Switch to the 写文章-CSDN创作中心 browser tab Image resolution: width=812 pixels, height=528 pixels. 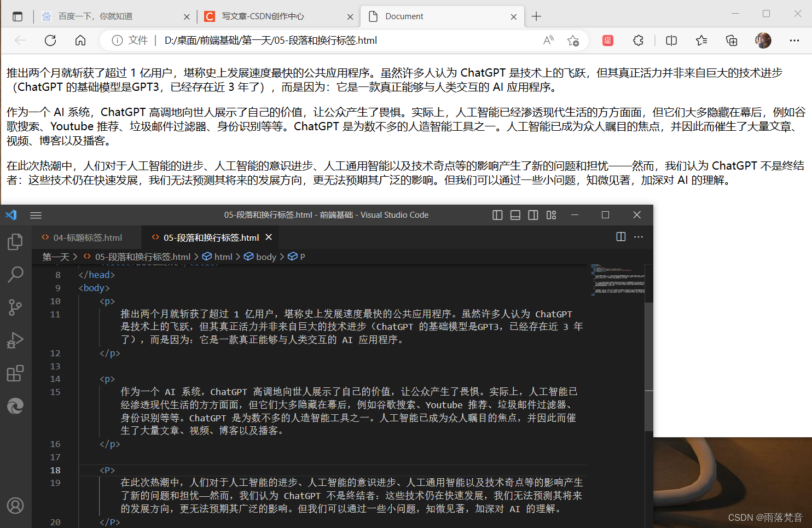[x=278, y=16]
